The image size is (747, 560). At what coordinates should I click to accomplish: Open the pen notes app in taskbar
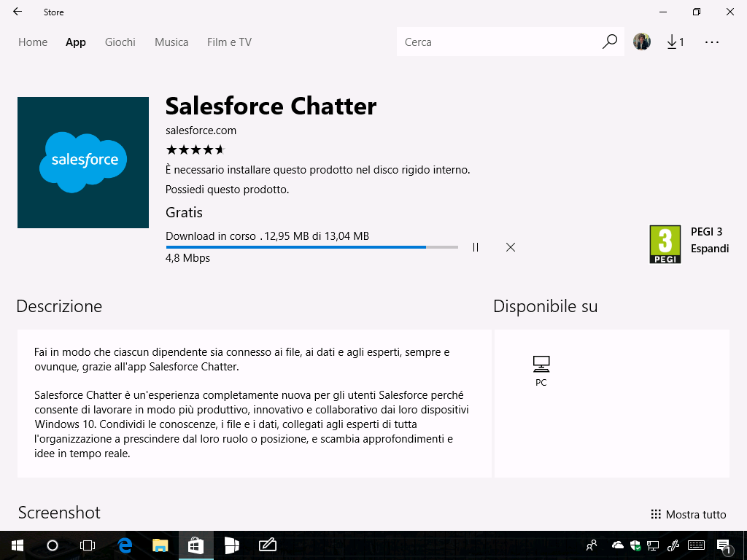(x=267, y=545)
